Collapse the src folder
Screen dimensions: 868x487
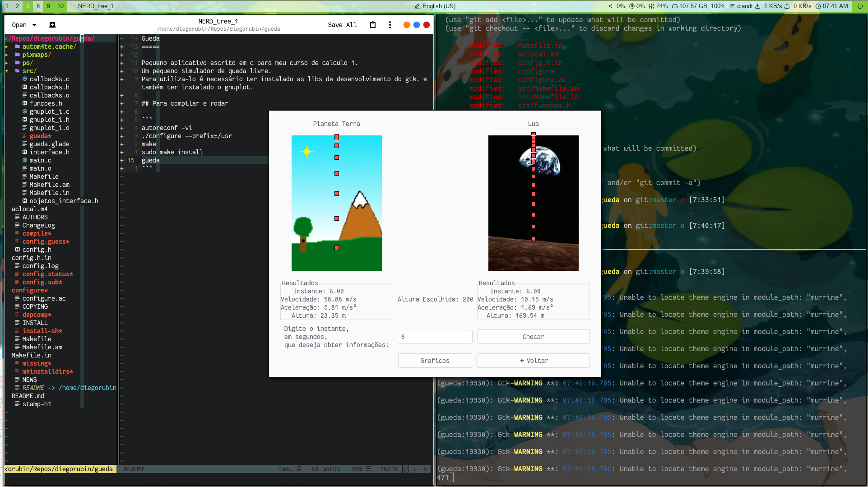pyautogui.click(x=7, y=71)
